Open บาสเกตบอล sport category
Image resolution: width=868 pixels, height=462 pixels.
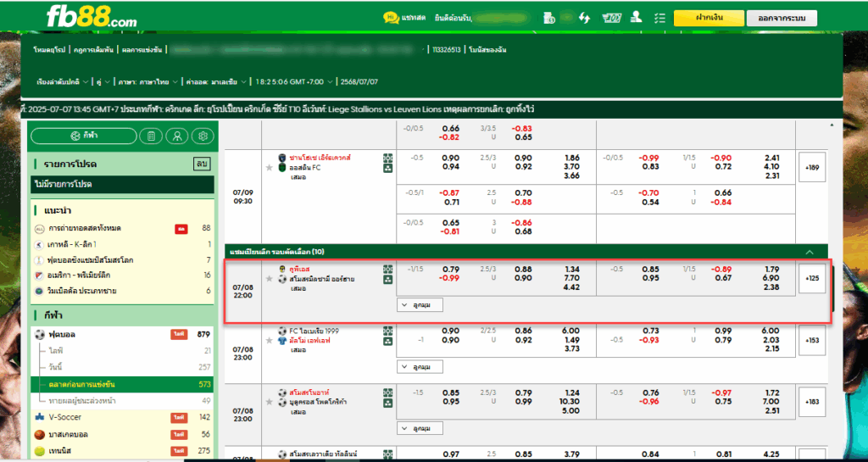point(123,434)
